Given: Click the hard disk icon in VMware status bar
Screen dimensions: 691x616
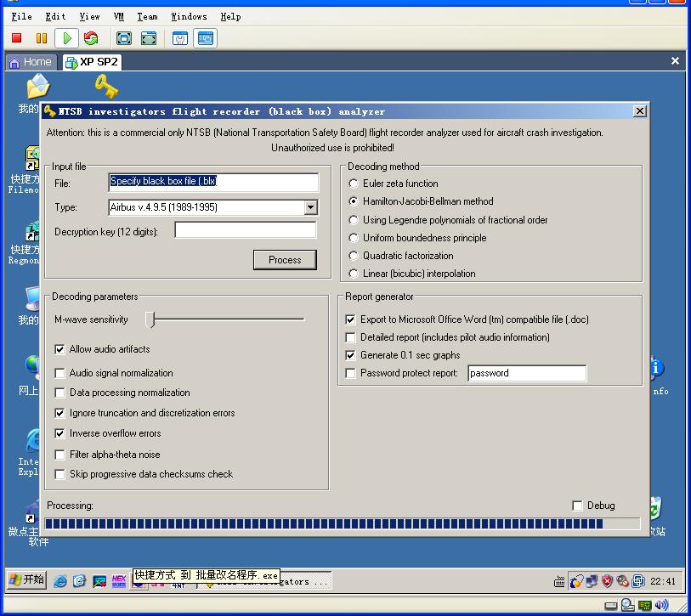Looking at the screenshot, I should pos(611,606).
